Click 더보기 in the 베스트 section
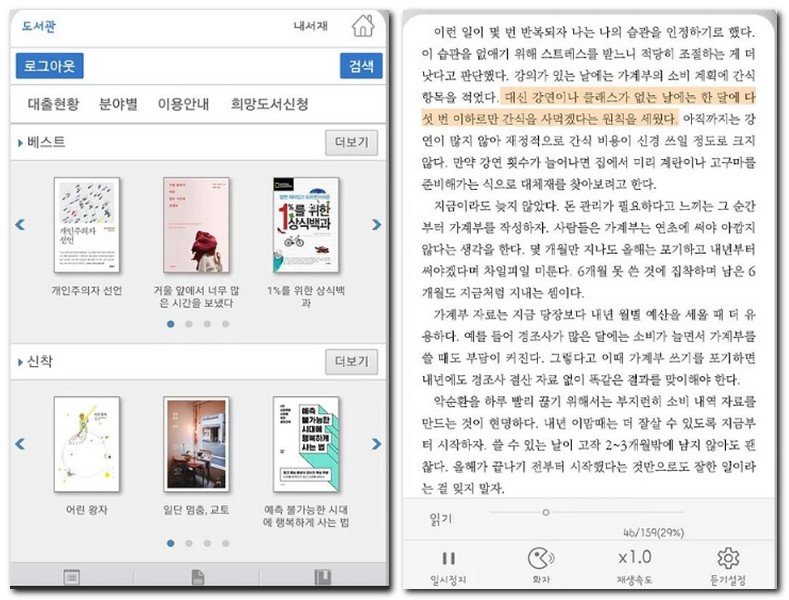The height and width of the screenshot is (600, 789). pos(351,143)
